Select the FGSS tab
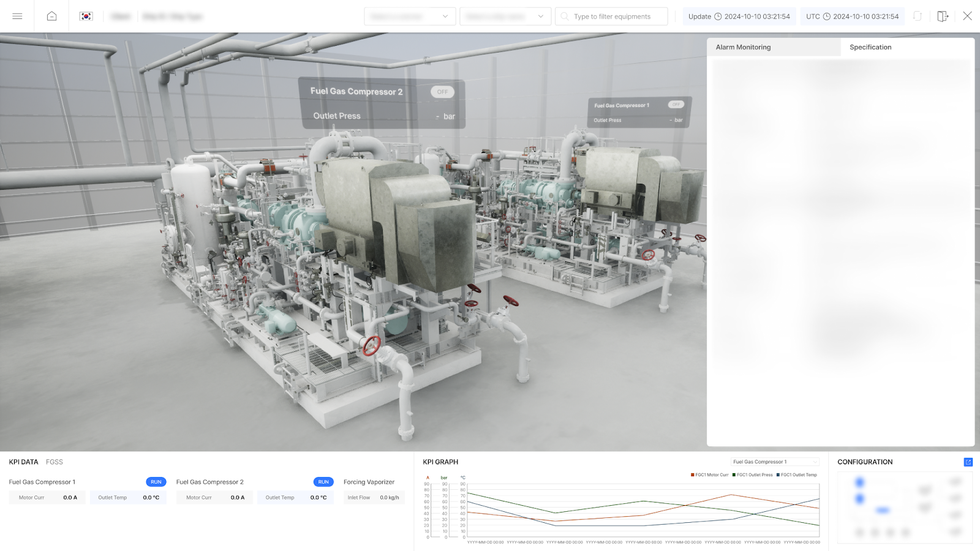 [x=55, y=462]
